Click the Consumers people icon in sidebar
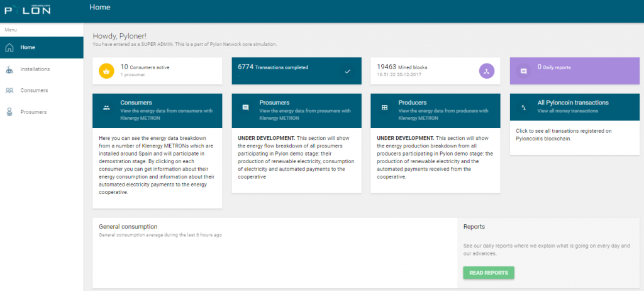The height and width of the screenshot is (291, 644). (x=9, y=91)
